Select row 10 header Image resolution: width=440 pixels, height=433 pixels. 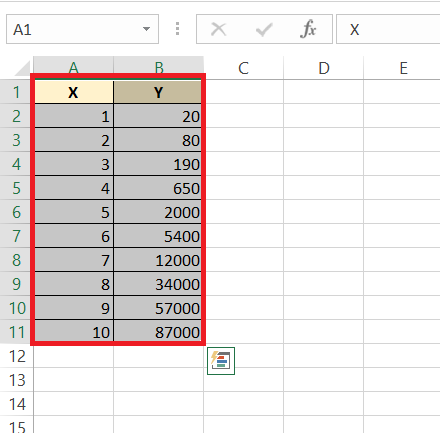click(17, 308)
